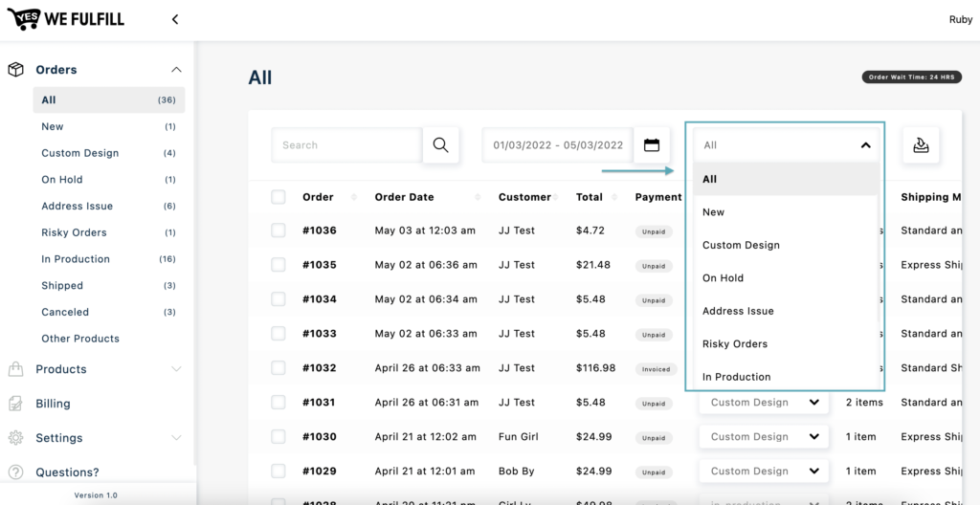Viewport: 980px width, 505px height.
Task: Expand the Products menu chevron
Action: (x=176, y=369)
